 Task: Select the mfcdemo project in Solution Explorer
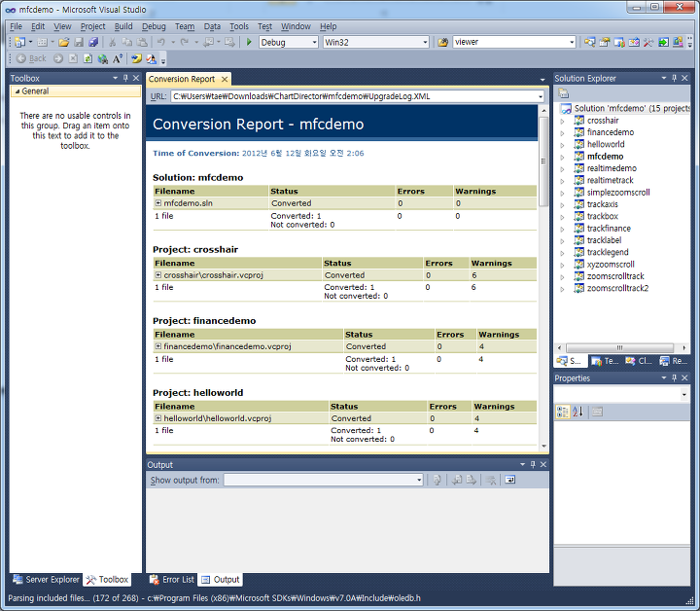coord(605,157)
